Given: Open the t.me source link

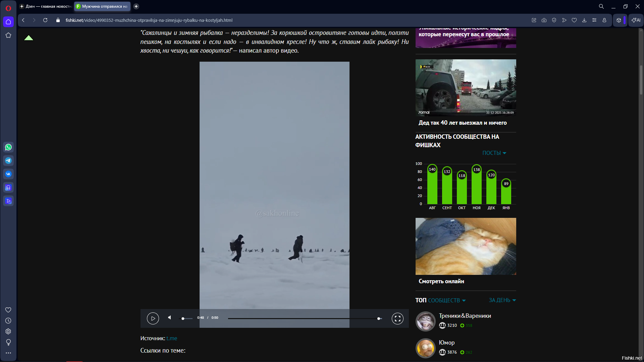Looking at the screenshot, I should [172, 338].
